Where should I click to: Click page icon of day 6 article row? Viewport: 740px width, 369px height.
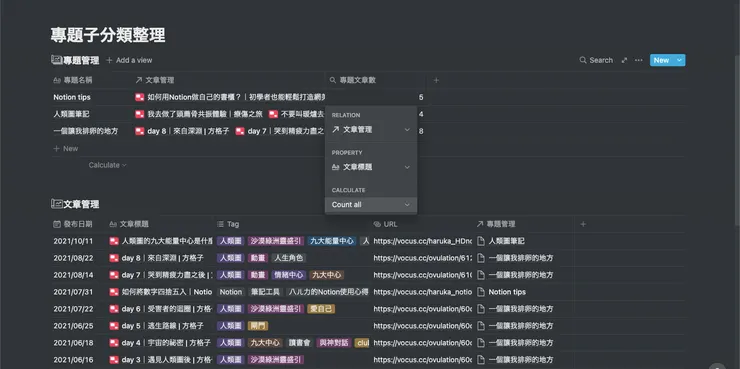tap(114, 309)
